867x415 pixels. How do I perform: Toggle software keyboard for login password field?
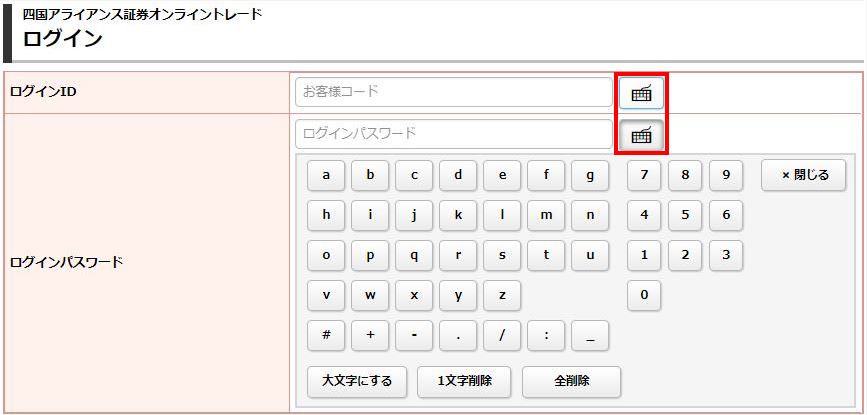pyautogui.click(x=641, y=134)
